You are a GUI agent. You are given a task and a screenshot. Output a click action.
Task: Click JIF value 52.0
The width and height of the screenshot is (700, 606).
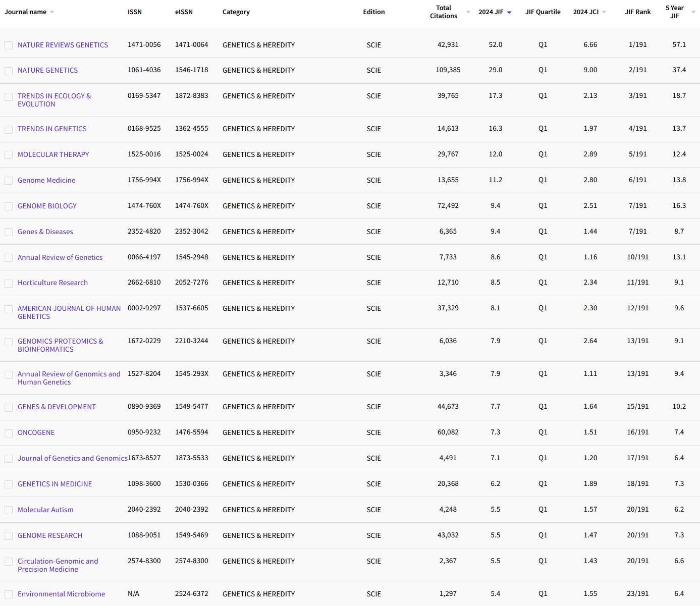[x=496, y=45]
